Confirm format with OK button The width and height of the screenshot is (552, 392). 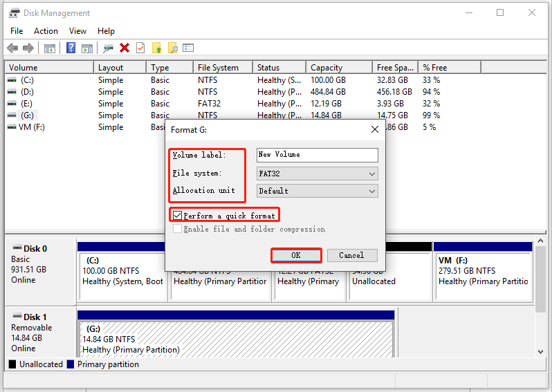[296, 256]
